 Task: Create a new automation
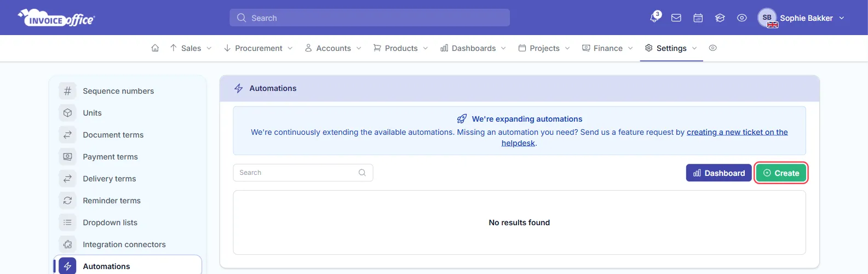[781, 173]
